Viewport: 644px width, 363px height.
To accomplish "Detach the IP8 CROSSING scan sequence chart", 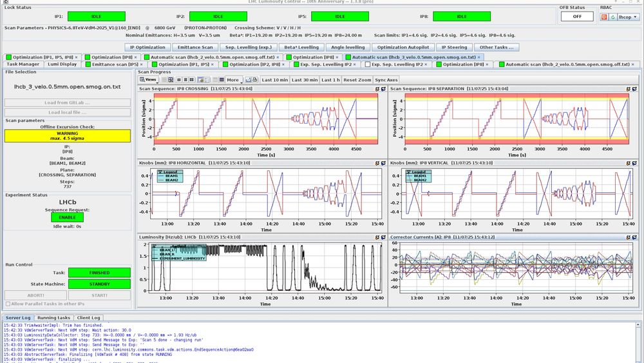I will click(x=383, y=89).
